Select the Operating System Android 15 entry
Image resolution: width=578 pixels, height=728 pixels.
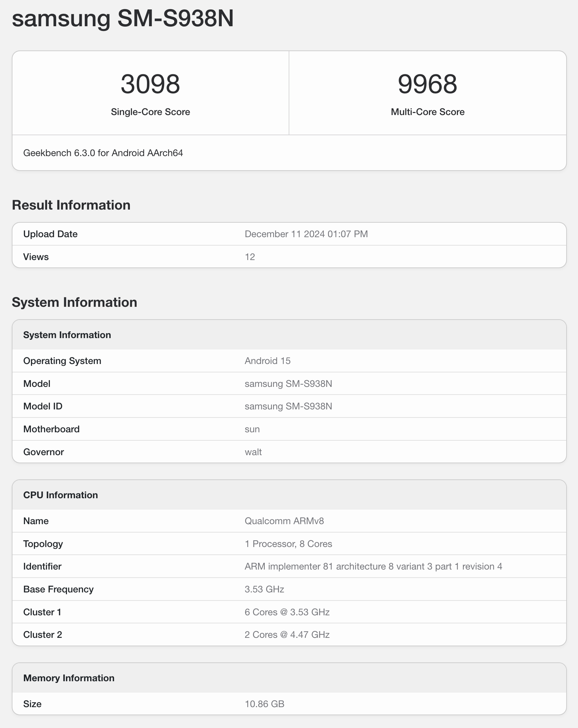tap(267, 361)
